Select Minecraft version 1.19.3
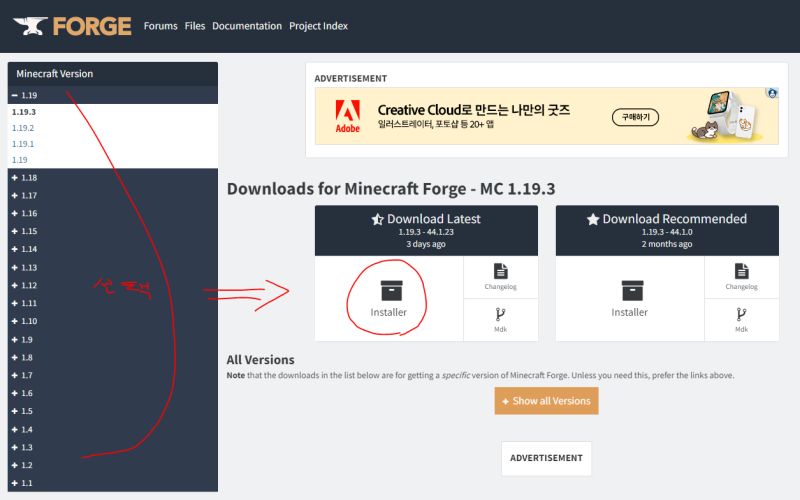Screen dimensions: 800x500 point(24,112)
